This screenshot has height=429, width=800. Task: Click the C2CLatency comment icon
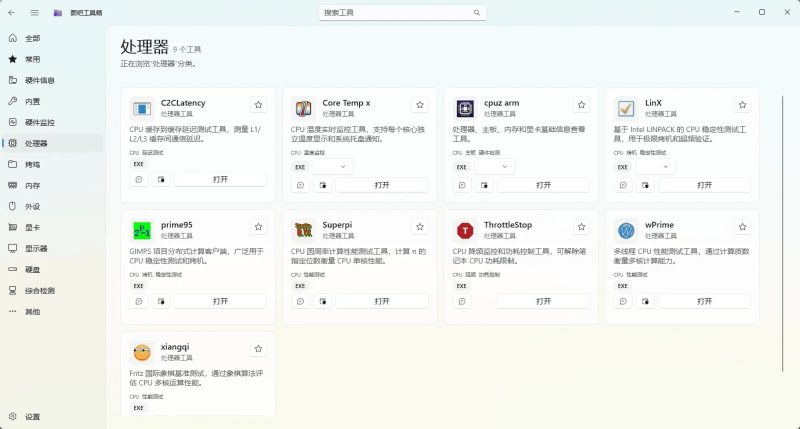pyautogui.click(x=139, y=180)
